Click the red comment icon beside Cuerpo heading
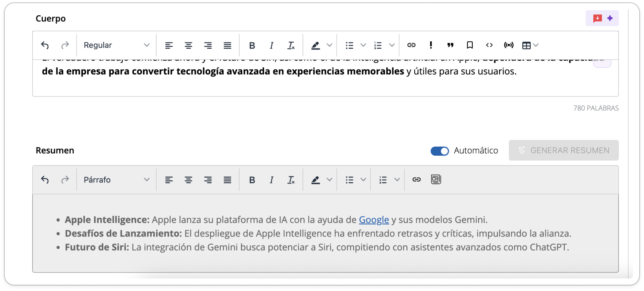Viewport: 644px width, 291px height. point(597,18)
